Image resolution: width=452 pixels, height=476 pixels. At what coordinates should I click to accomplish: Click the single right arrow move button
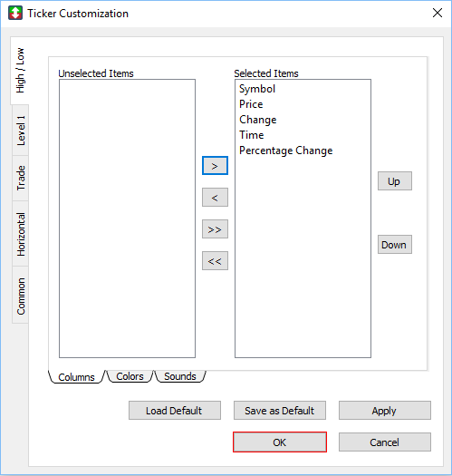pyautogui.click(x=215, y=165)
